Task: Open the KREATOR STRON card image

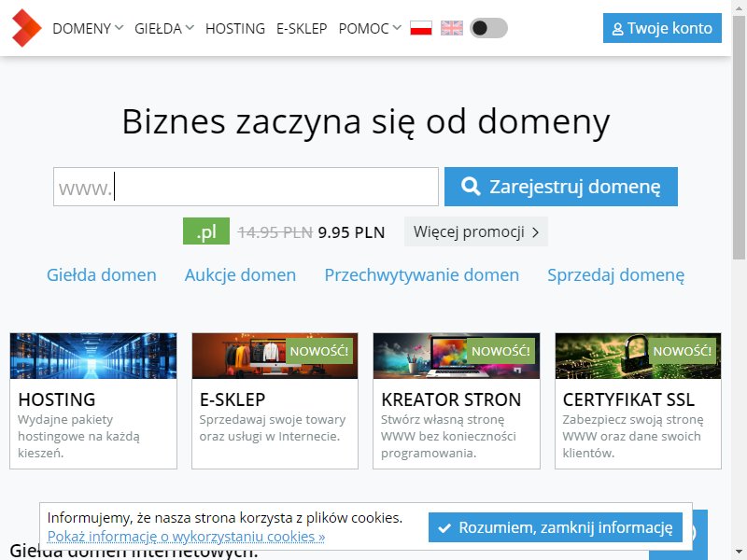Action: (x=457, y=357)
